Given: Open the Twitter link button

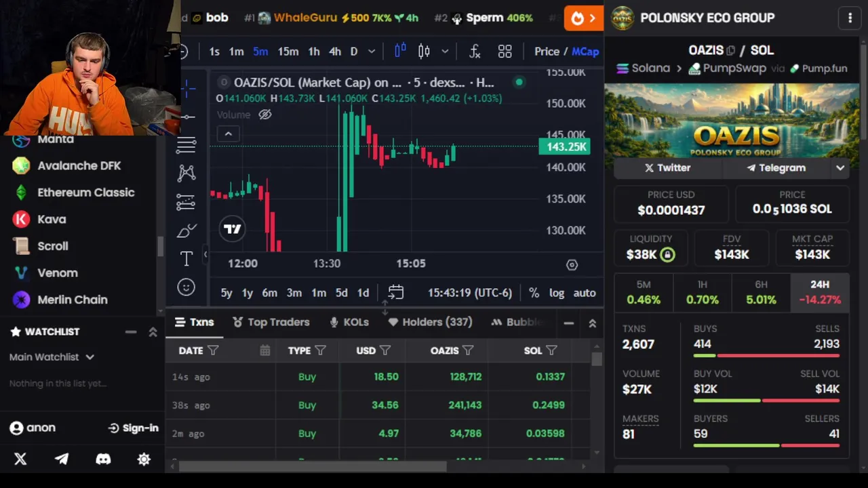Looking at the screenshot, I should (x=667, y=167).
